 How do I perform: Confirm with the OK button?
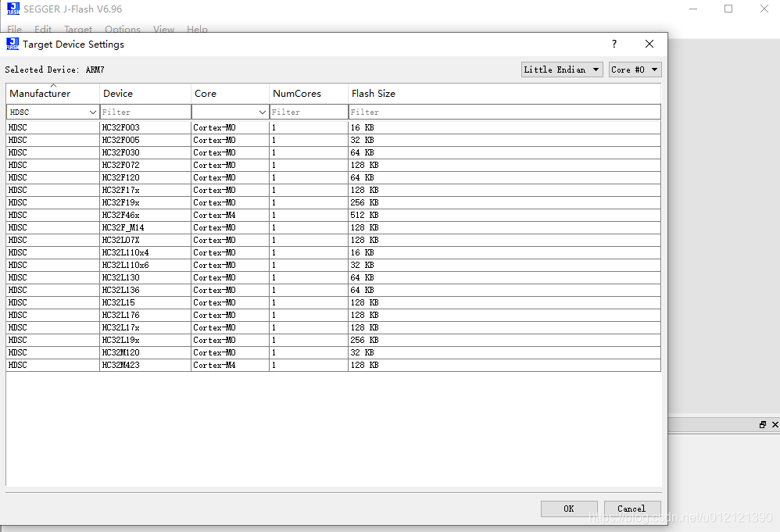(569, 509)
